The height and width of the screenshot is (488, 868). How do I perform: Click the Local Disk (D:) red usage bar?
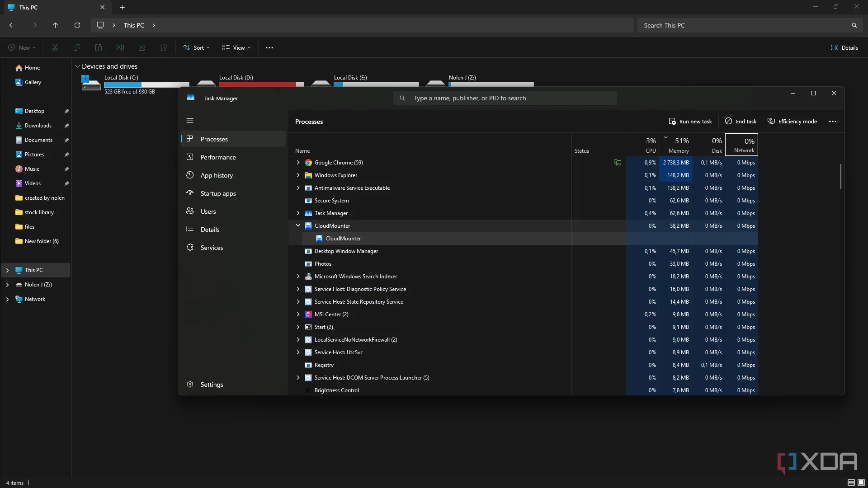point(261,84)
